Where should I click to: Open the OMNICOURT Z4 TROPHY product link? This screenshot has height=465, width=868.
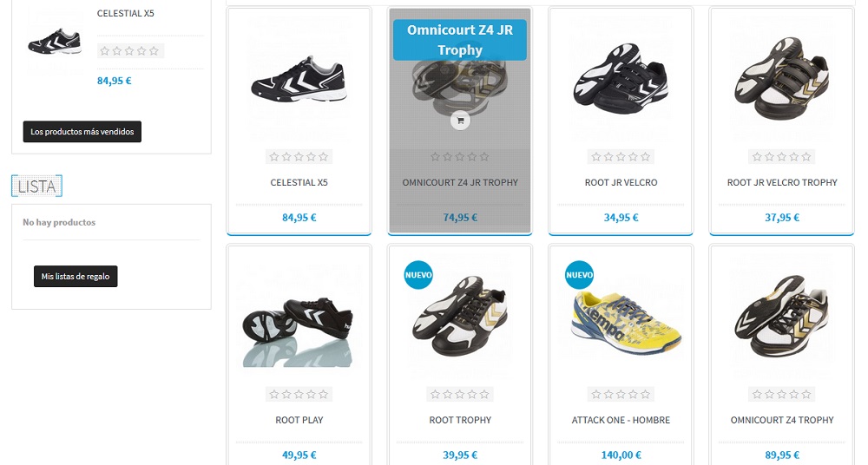pyautogui.click(x=782, y=420)
